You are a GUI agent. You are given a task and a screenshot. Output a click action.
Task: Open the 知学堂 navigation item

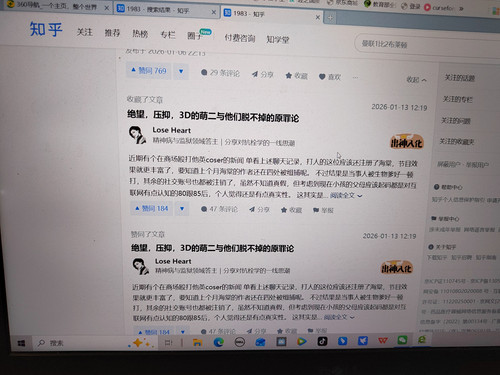tap(278, 40)
